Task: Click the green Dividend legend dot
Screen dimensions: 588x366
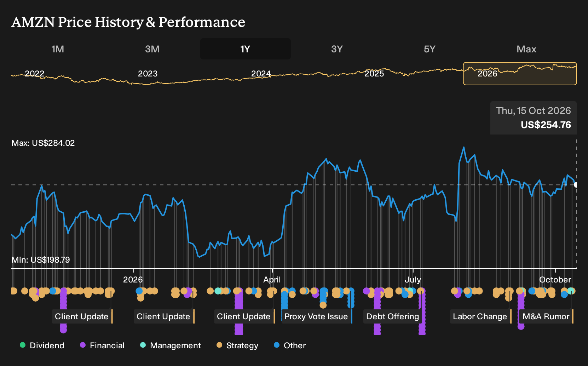Action: pos(23,345)
